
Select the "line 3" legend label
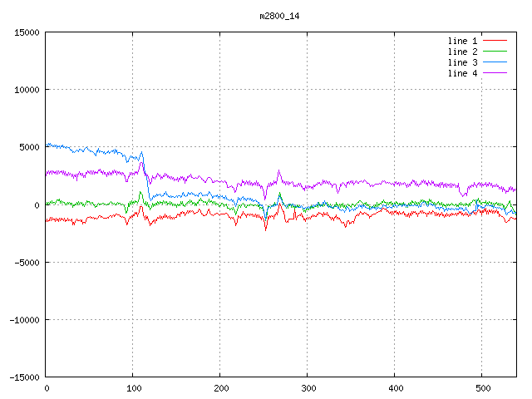462,62
